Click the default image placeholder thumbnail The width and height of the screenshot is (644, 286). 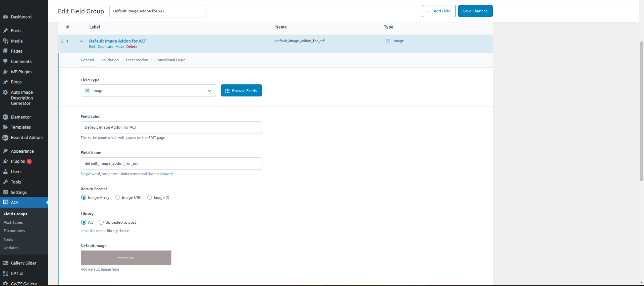[126, 258]
